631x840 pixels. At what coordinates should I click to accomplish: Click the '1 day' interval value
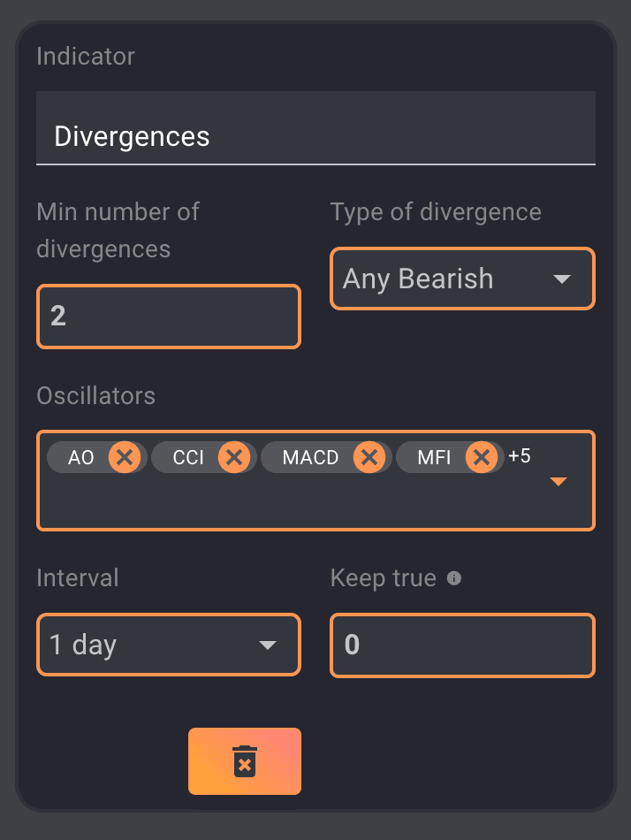click(x=83, y=645)
